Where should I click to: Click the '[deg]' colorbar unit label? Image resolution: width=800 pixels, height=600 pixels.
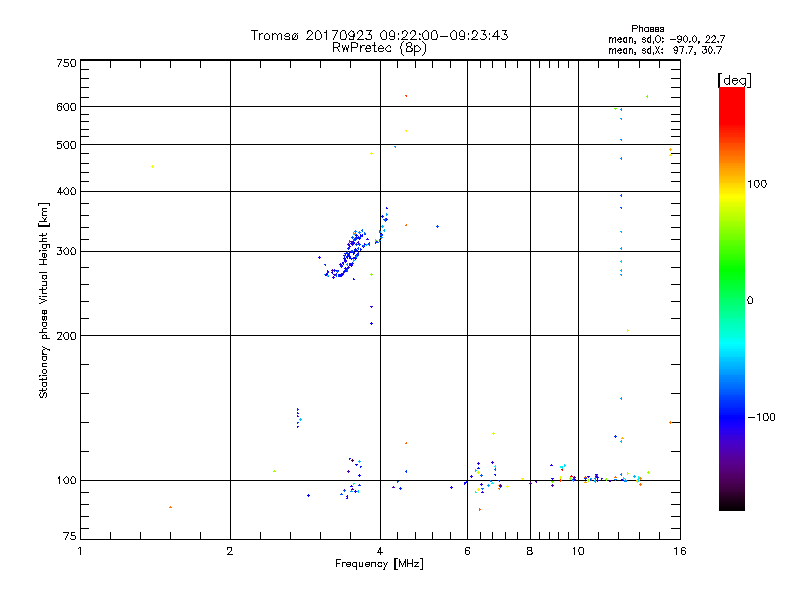point(734,80)
